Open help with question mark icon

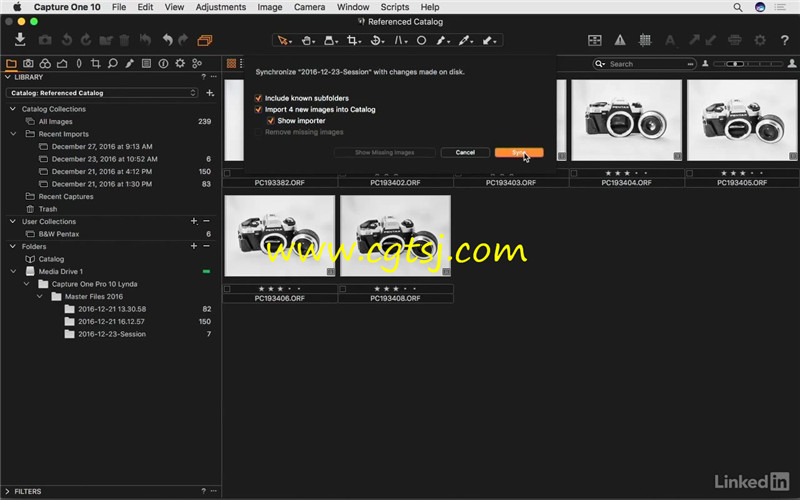tap(784, 40)
